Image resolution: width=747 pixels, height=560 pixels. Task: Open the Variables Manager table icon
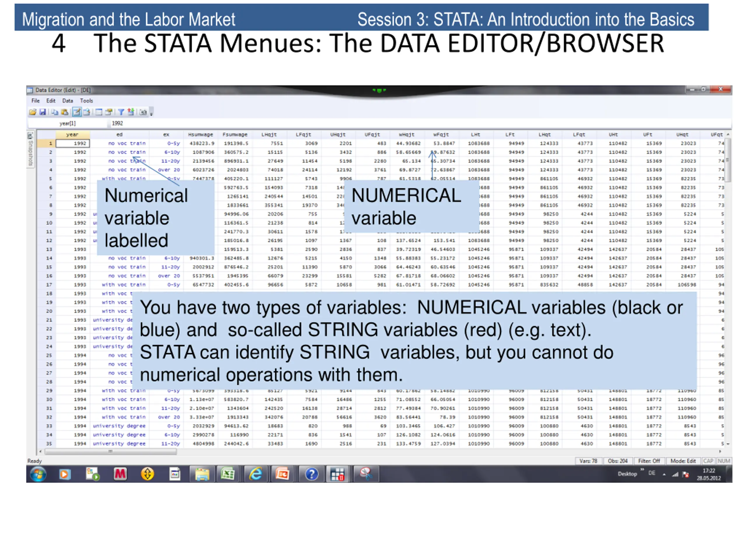tap(99, 112)
